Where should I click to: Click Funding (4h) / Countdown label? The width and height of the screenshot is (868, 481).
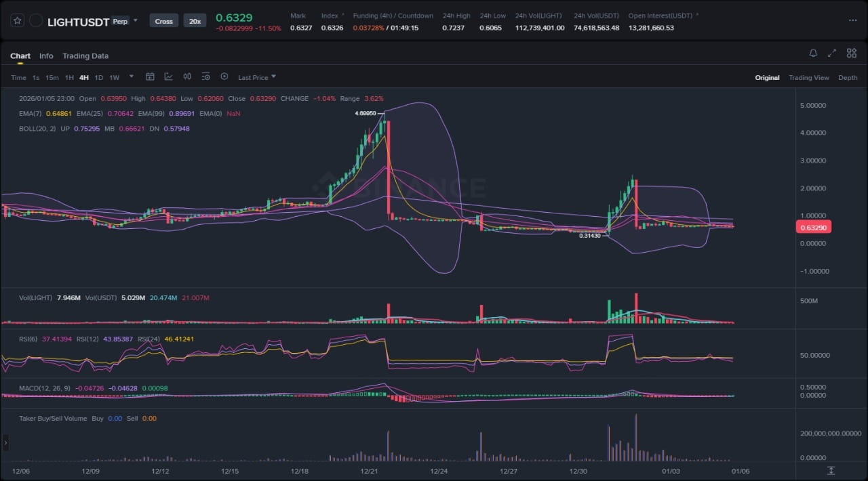pyautogui.click(x=393, y=15)
